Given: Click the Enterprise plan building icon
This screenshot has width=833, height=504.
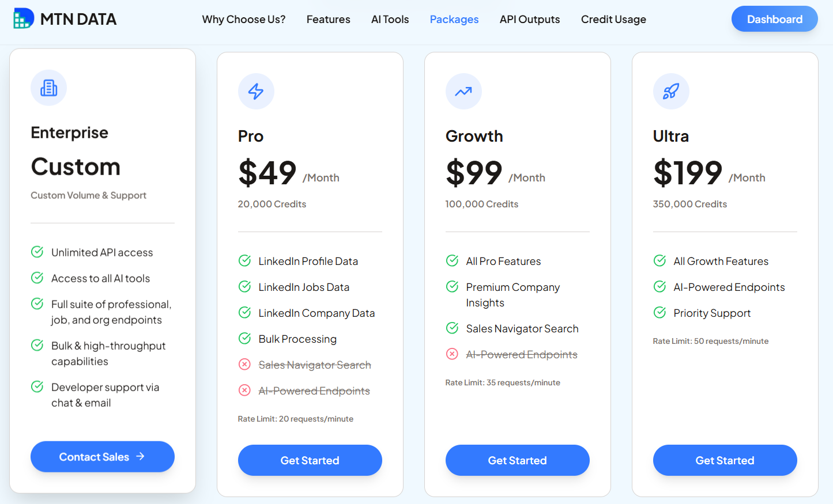Looking at the screenshot, I should point(48,88).
